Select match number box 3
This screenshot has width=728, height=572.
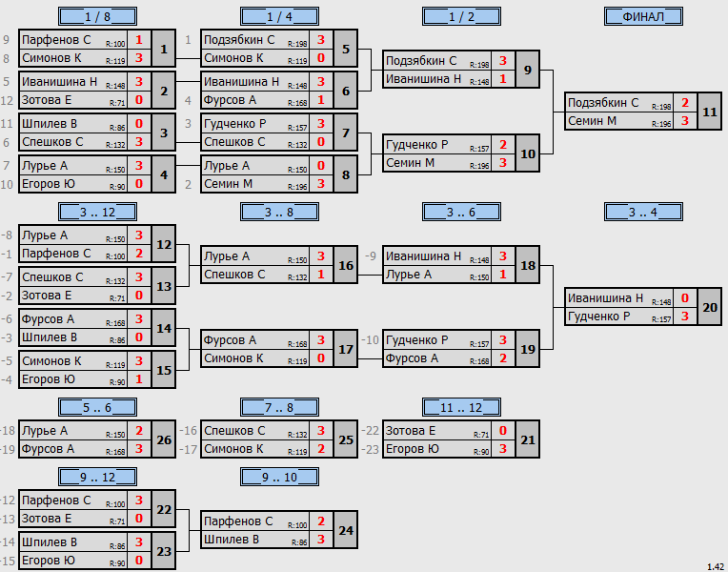(164, 133)
